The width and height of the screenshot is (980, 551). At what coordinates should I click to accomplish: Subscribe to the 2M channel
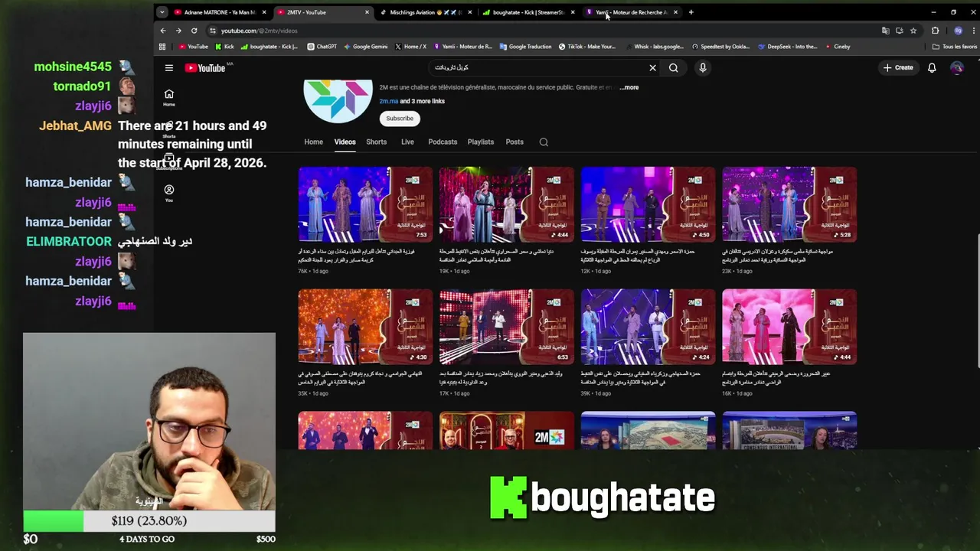[400, 119]
